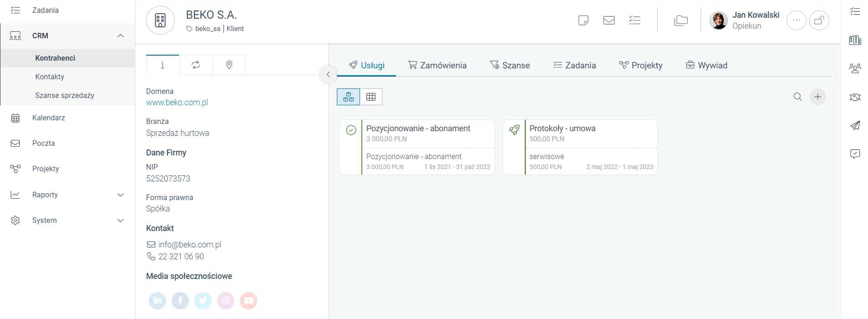Click the NIP value 5252073573

168,179
